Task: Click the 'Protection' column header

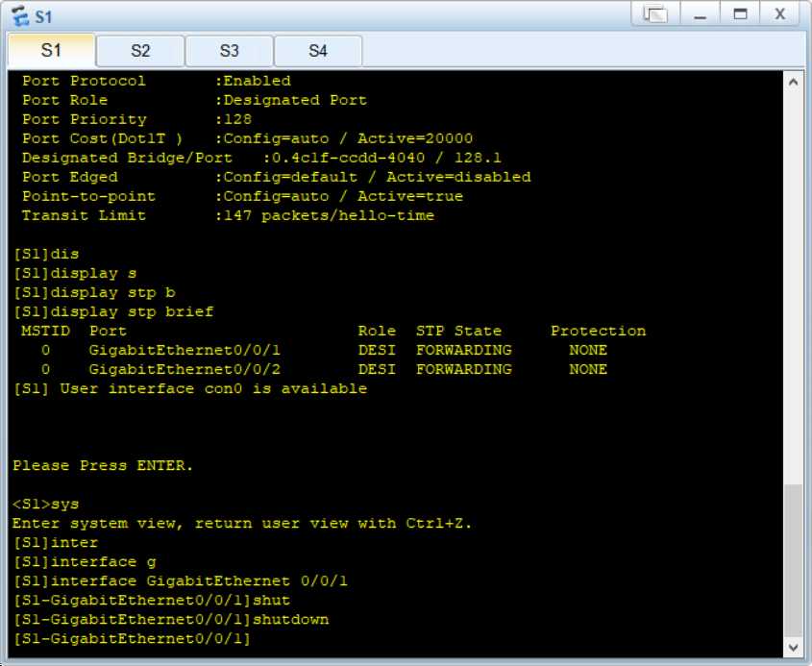Action: 598,331
